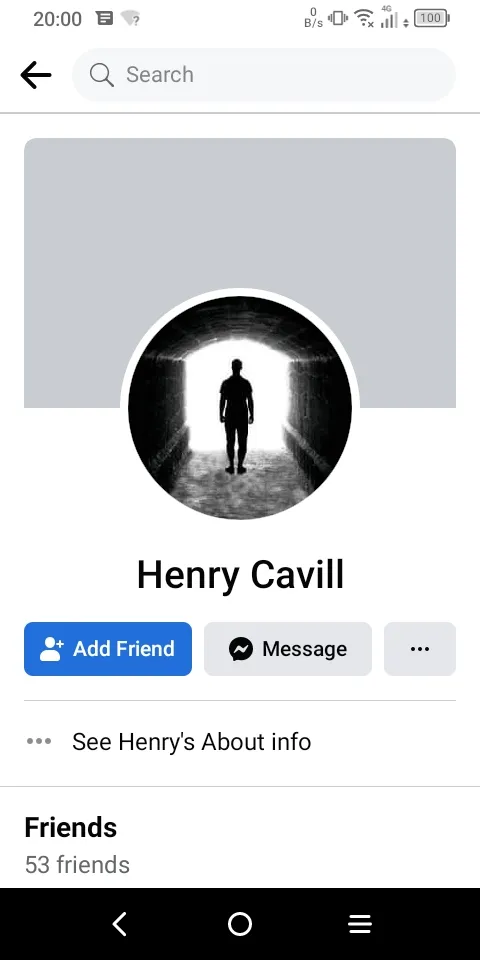
Task: Tap the back arrow beside Search
Action: coord(36,75)
